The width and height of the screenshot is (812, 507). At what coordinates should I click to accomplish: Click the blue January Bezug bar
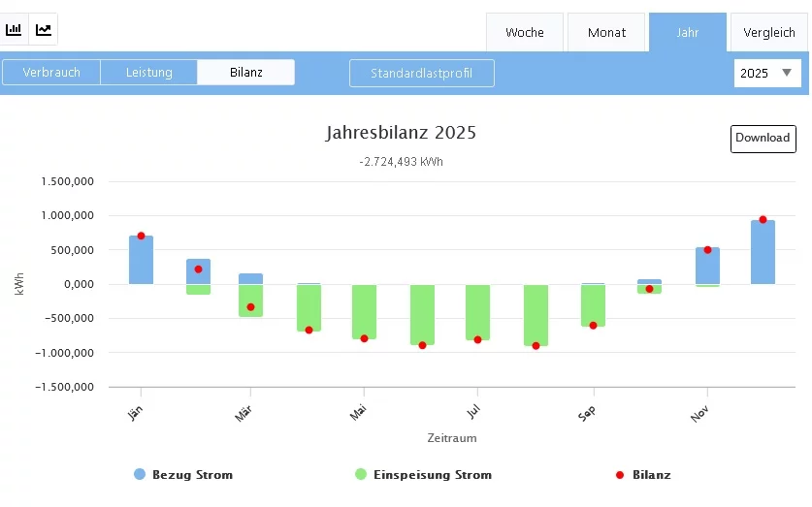[x=142, y=262]
